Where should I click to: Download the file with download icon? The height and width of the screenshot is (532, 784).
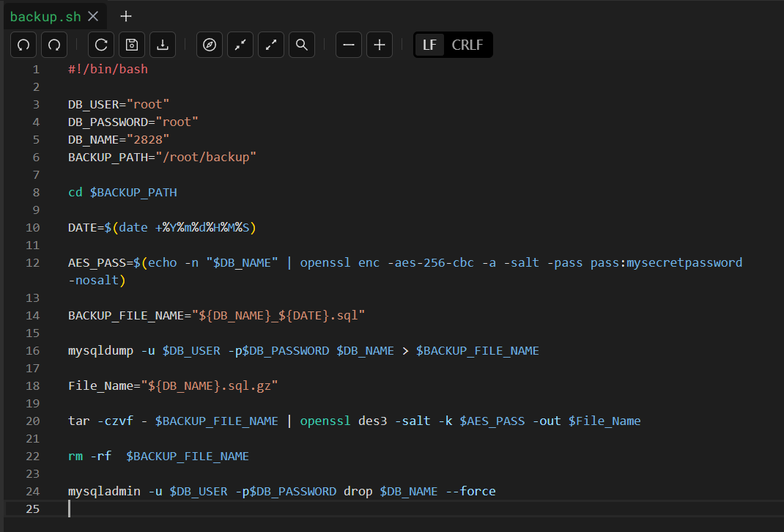click(163, 45)
